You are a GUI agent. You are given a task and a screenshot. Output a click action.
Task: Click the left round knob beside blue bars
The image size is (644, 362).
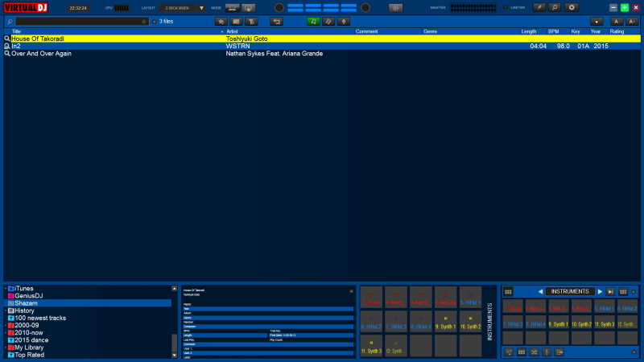279,7
